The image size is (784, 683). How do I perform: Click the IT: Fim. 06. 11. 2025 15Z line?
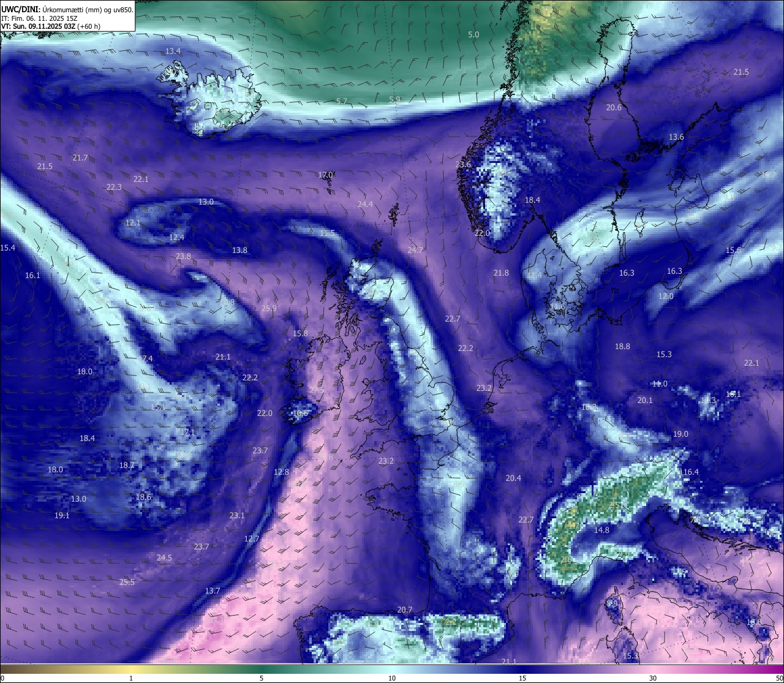click(x=39, y=18)
